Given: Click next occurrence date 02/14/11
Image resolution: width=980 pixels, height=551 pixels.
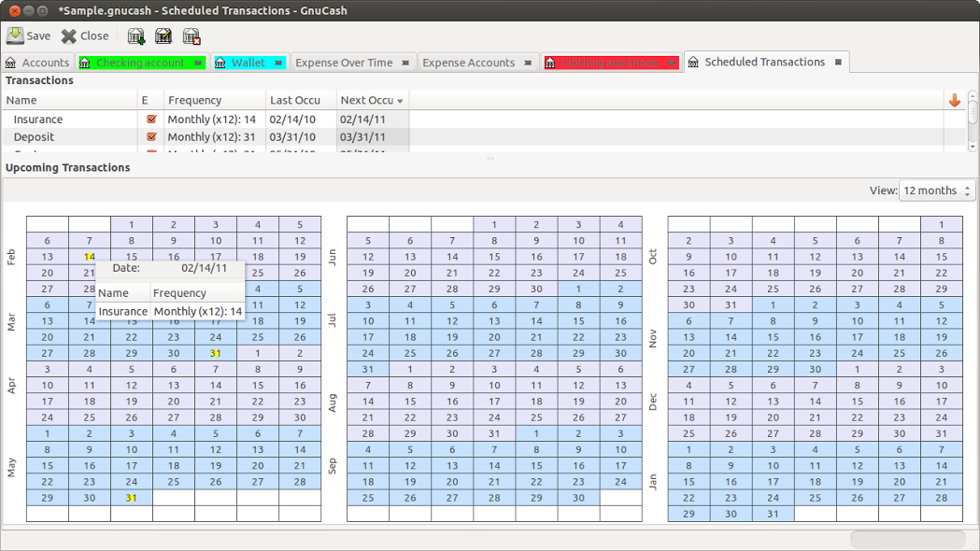Looking at the screenshot, I should coord(362,120).
